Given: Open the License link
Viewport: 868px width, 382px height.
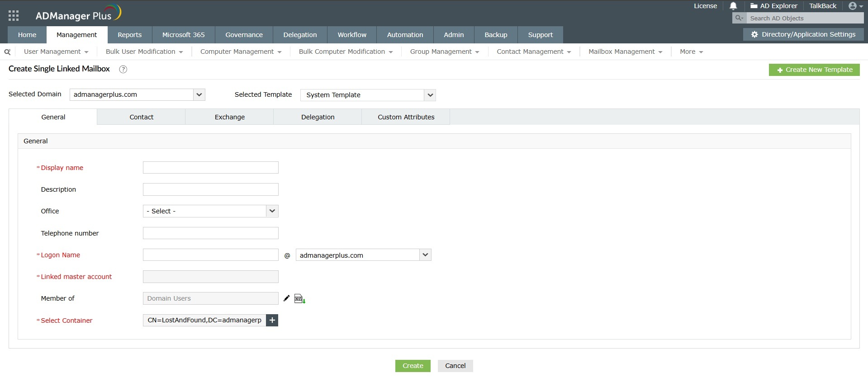Looking at the screenshot, I should pyautogui.click(x=705, y=6).
